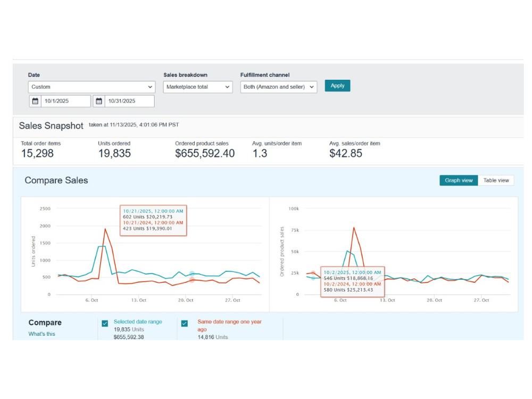This screenshot has width=532, height=399.
Task: Uncheck Same date range one year ago checkbox
Action: pos(185,323)
